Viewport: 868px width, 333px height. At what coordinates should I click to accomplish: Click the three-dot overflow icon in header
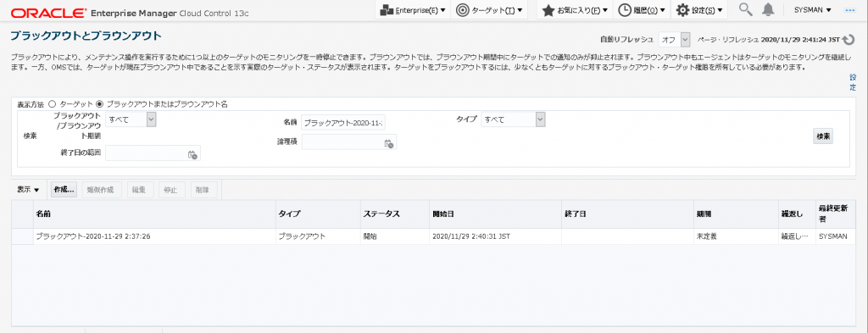coord(850,10)
